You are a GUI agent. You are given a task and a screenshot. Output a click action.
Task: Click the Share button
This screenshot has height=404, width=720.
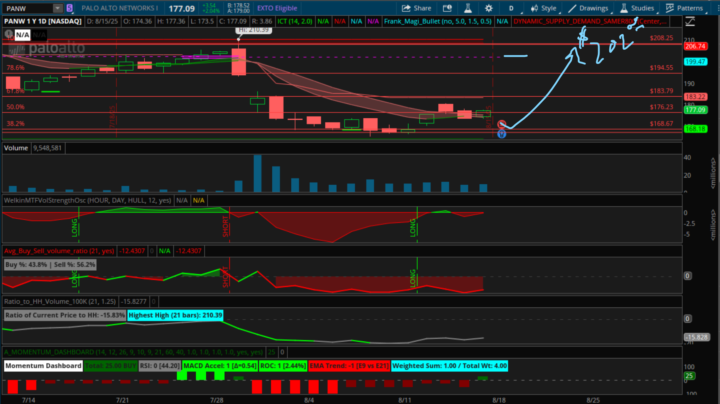416,8
